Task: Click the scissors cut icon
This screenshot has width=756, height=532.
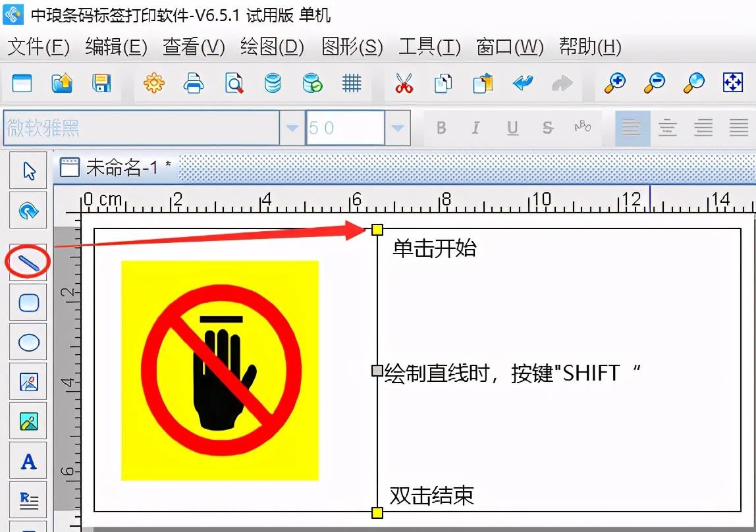Action: pos(404,84)
